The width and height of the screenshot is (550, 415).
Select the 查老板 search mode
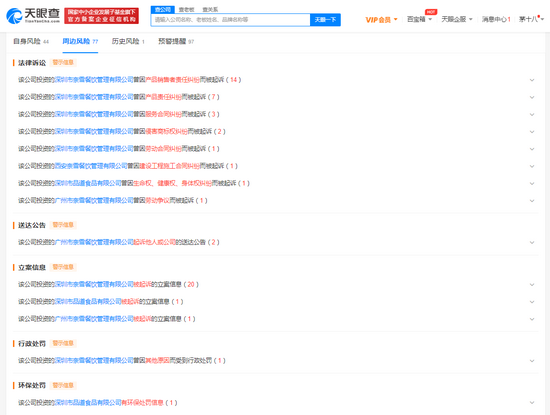[187, 9]
